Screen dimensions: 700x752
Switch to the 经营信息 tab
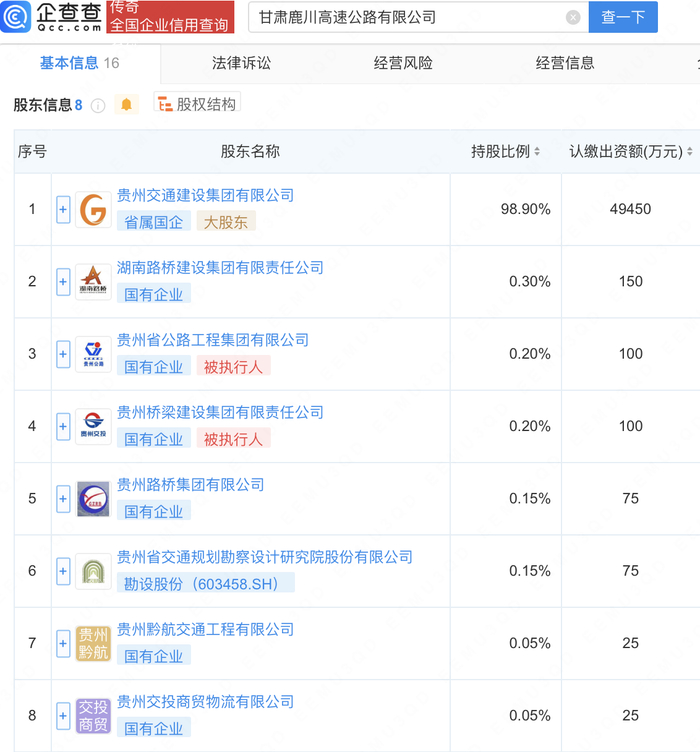click(x=565, y=63)
